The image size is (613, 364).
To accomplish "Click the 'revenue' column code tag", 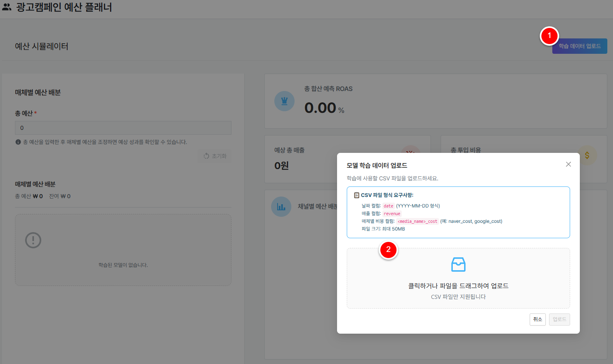I will [x=392, y=214].
